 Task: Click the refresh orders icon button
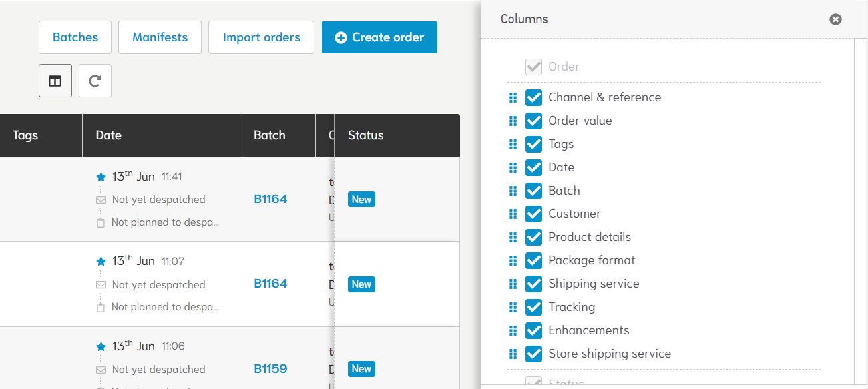click(95, 81)
